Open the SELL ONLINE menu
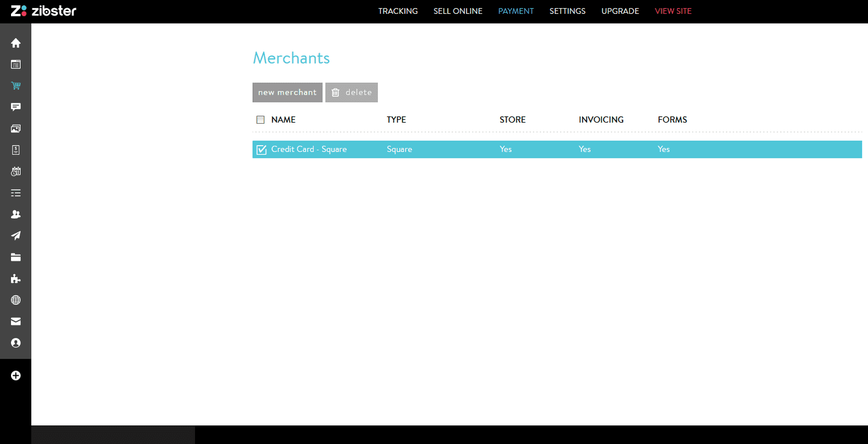Image resolution: width=868 pixels, height=444 pixels. click(x=458, y=11)
